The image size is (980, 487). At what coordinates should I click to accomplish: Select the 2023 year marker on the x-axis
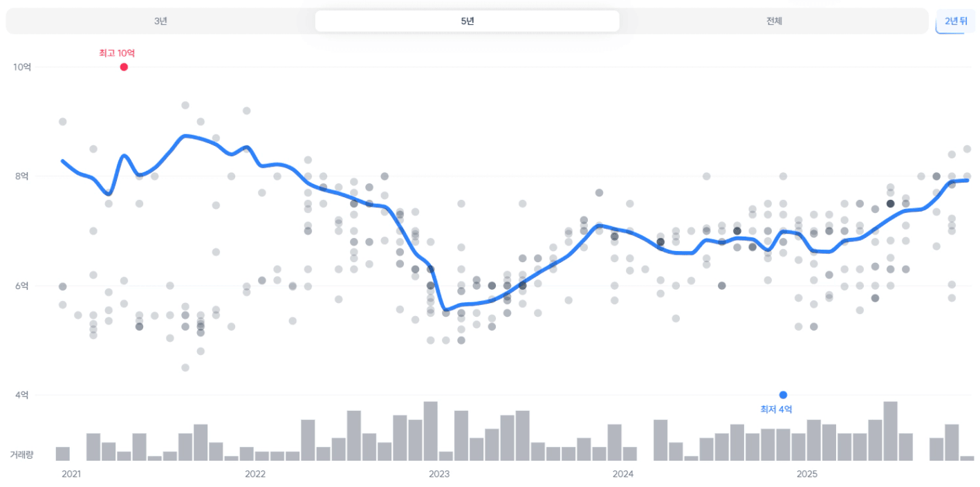439,474
